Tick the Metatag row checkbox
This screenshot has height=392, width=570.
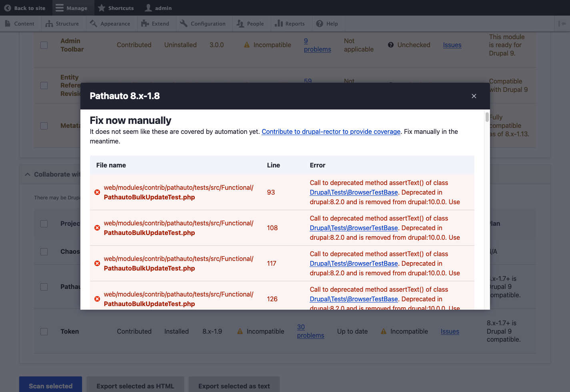[x=44, y=126]
